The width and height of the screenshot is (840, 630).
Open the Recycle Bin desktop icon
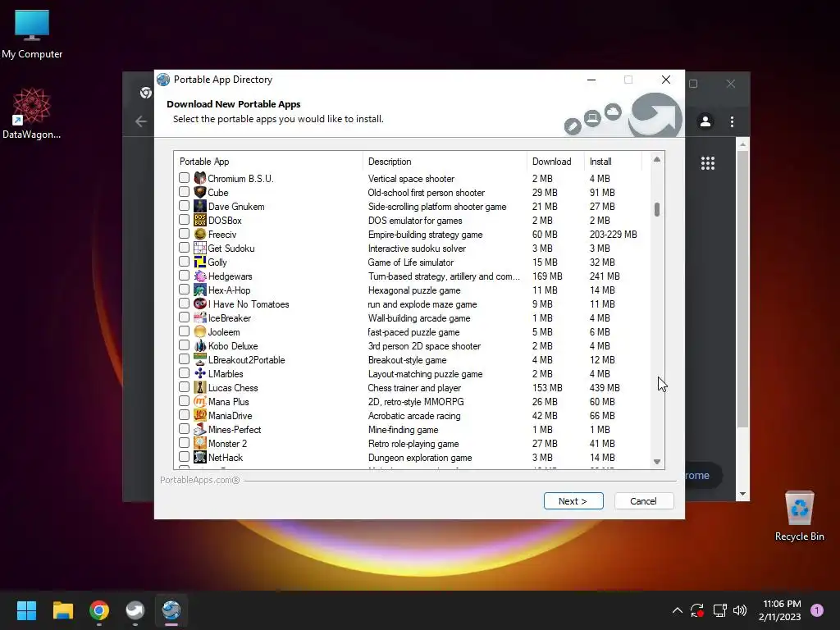click(x=799, y=516)
